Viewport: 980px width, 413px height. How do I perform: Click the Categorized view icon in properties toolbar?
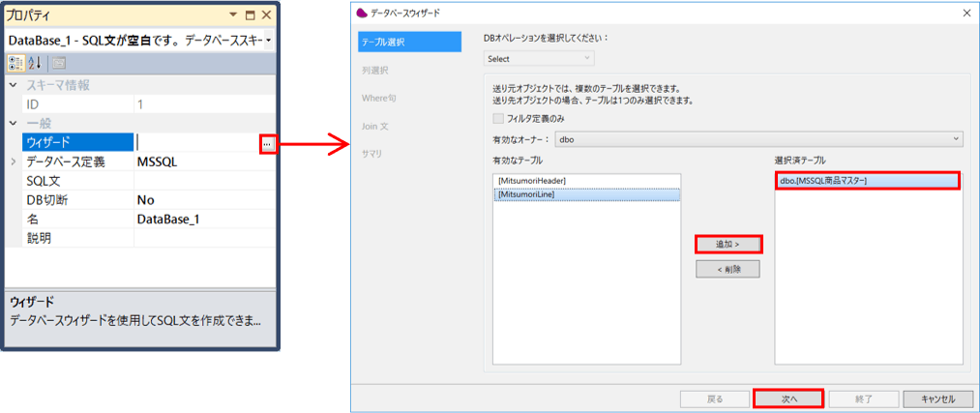(16, 63)
